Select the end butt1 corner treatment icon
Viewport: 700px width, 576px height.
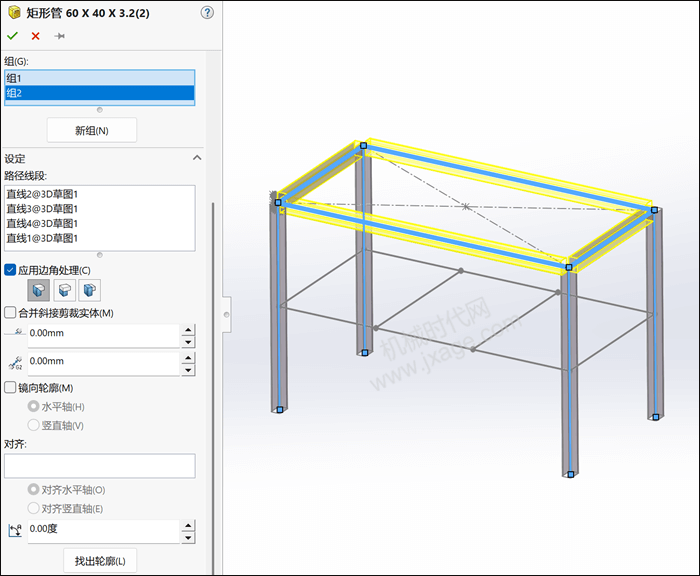point(64,290)
